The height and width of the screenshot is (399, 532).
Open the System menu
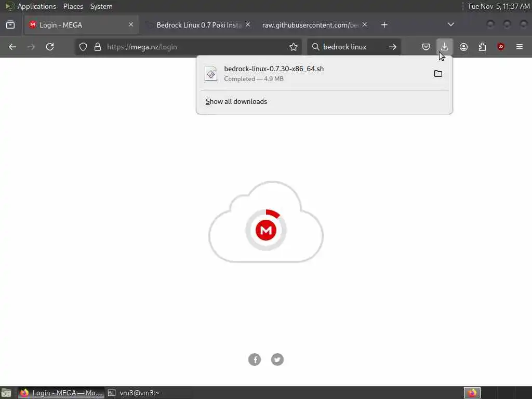[x=101, y=6]
